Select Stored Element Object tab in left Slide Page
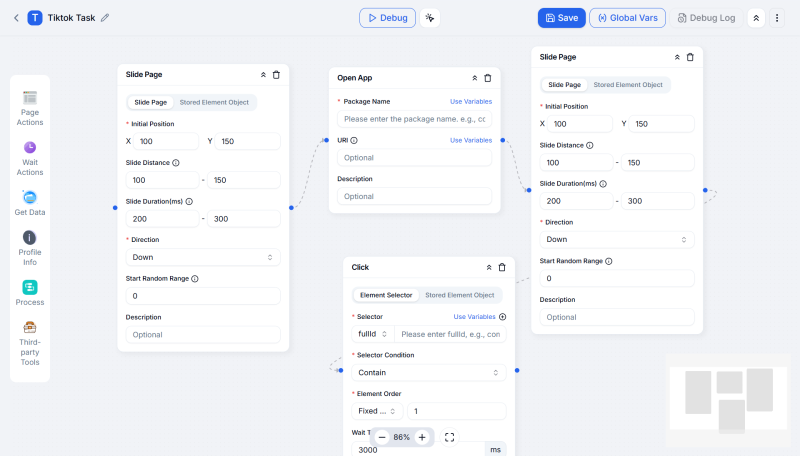This screenshot has height=456, width=800. (215, 102)
